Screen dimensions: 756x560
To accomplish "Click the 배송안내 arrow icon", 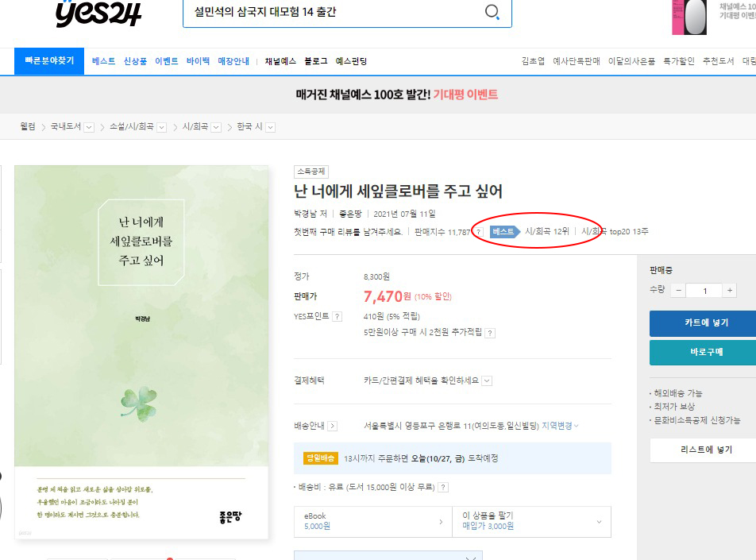I will point(332,426).
